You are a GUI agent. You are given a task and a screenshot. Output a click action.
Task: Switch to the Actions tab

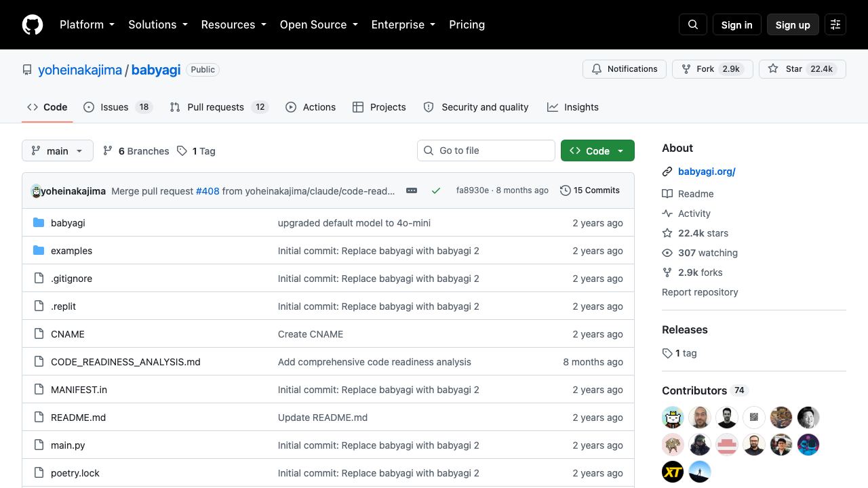[x=311, y=107]
